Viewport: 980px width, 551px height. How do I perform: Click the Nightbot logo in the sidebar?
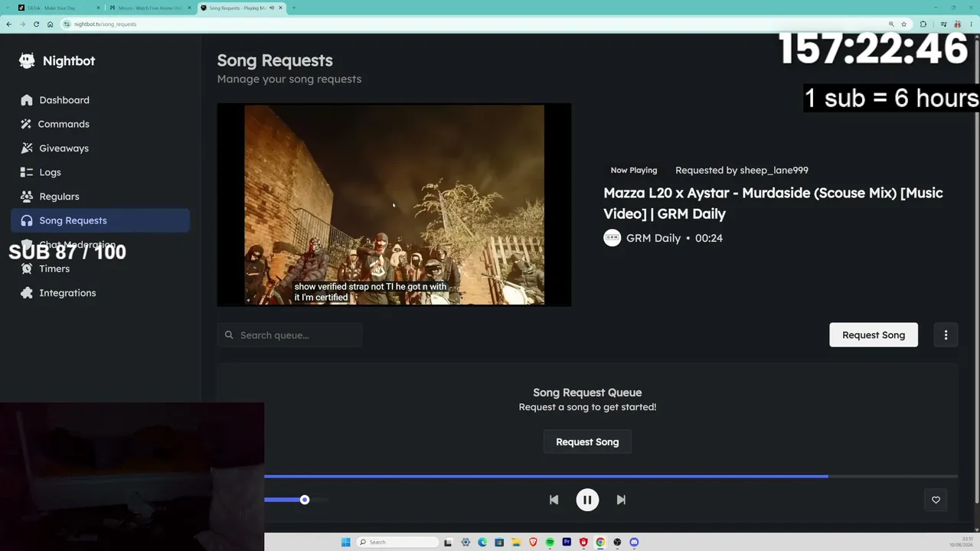click(27, 61)
